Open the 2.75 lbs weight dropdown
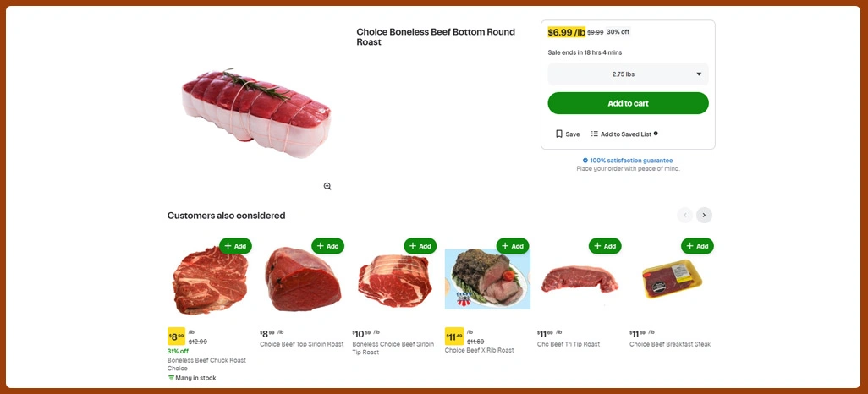This screenshot has width=868, height=394. click(628, 74)
